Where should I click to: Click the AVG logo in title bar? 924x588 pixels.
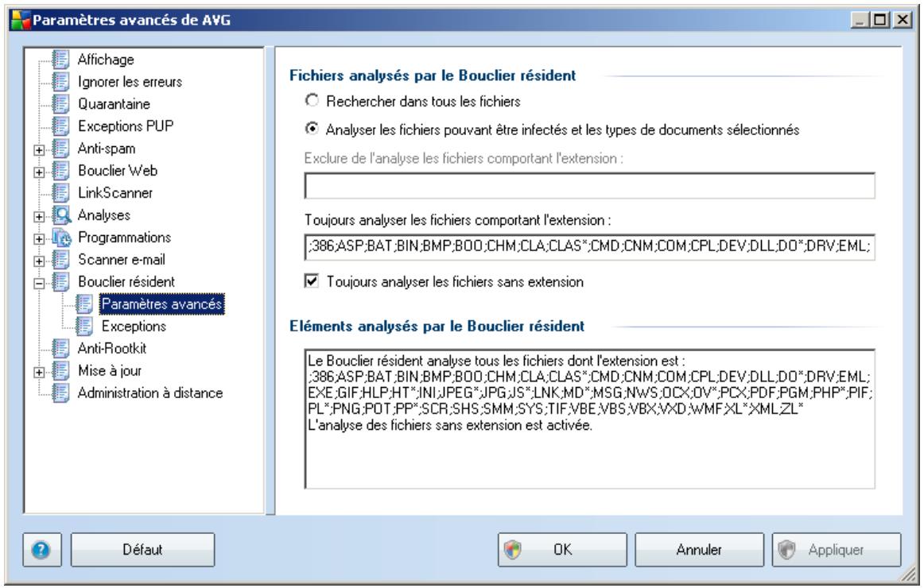[x=21, y=20]
